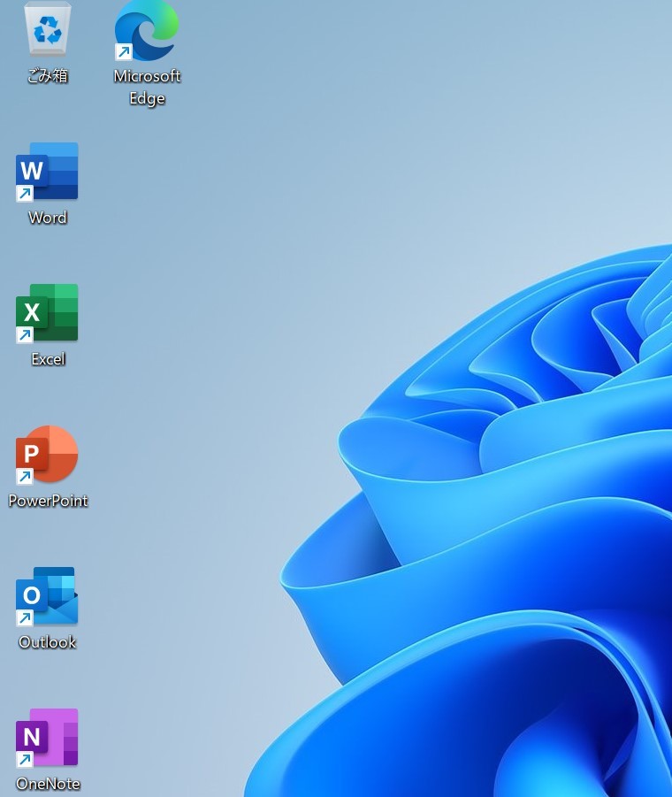This screenshot has width=672, height=797.
Task: Click the "Outlook" label under the icon
Action: (47, 642)
